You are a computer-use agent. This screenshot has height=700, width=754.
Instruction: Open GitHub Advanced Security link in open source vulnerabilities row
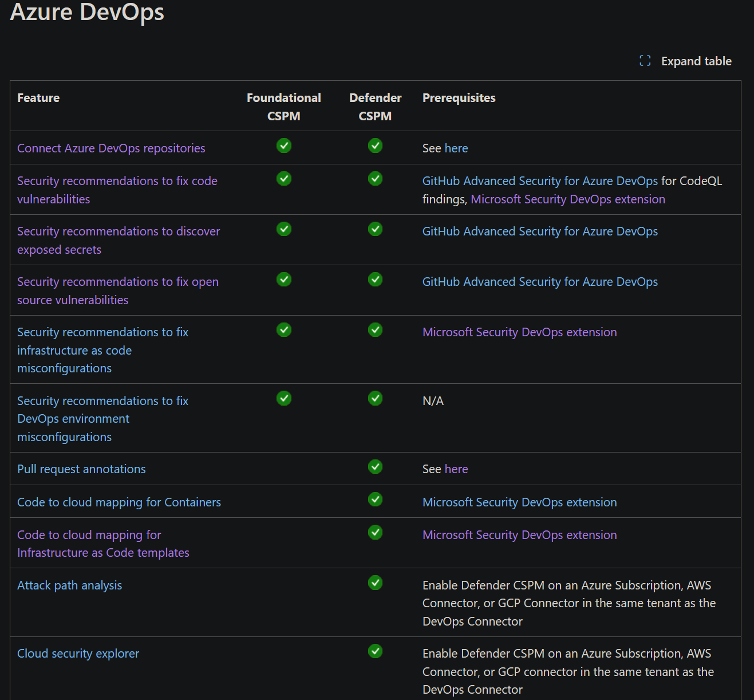pos(540,282)
